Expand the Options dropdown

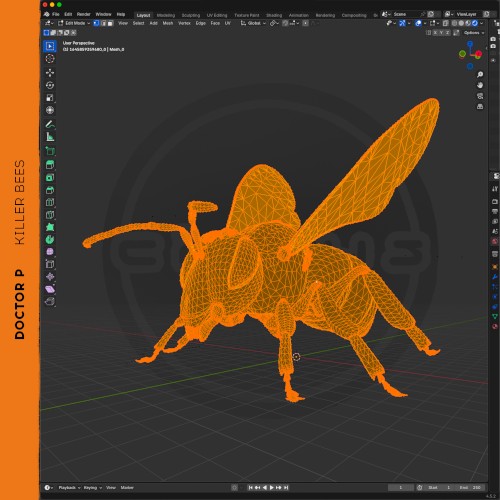[x=474, y=33]
